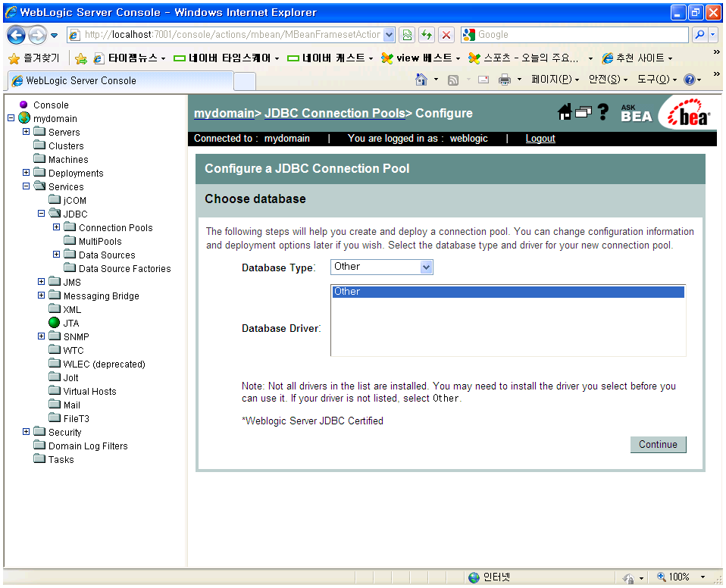The width and height of the screenshot is (726, 588).
Task: Click the IE Help question mark icon
Action: click(x=690, y=80)
